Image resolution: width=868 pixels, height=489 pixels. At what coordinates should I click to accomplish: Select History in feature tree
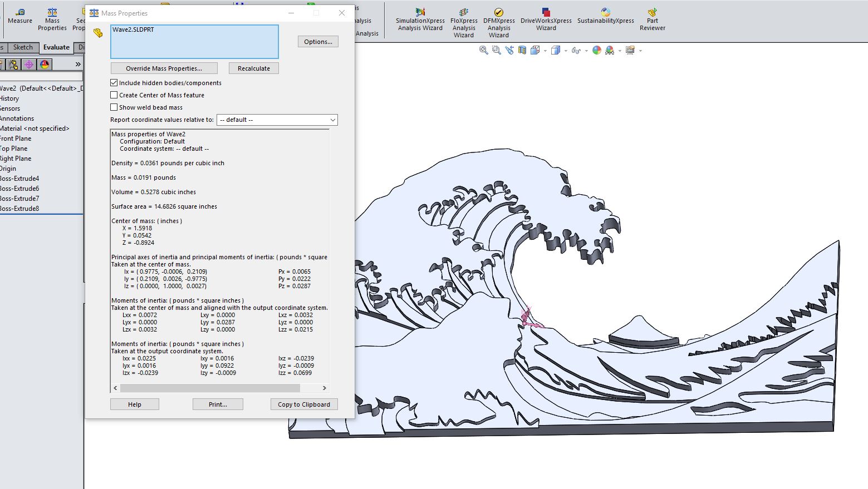9,98
